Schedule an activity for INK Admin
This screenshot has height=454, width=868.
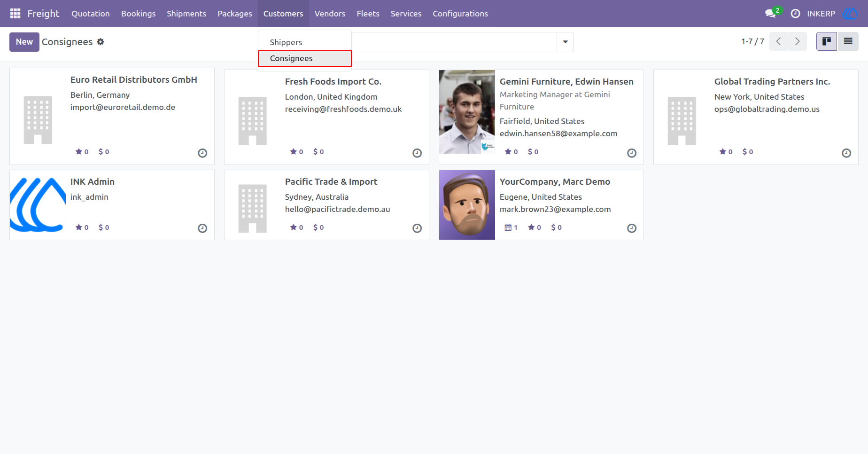click(202, 228)
